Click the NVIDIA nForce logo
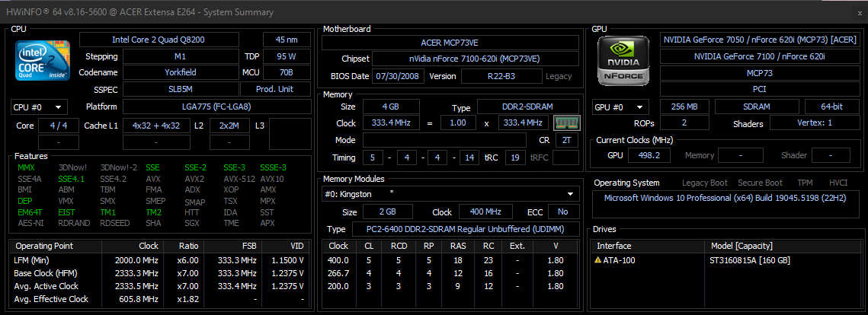868x315 pixels. point(623,60)
